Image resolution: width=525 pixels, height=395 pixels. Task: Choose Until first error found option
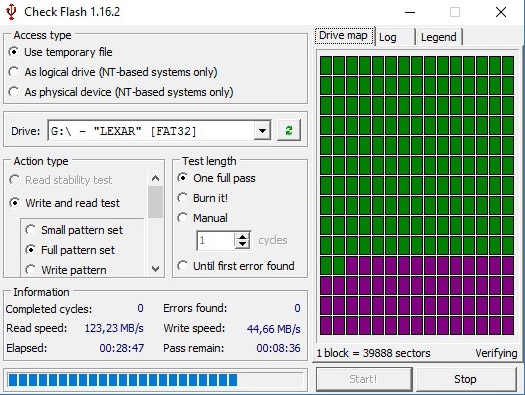[x=236, y=266]
